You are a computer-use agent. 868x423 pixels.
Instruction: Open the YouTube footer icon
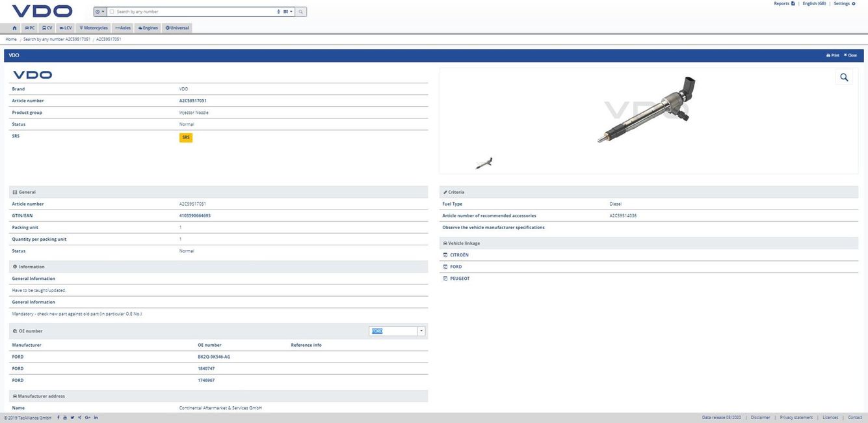click(x=65, y=418)
